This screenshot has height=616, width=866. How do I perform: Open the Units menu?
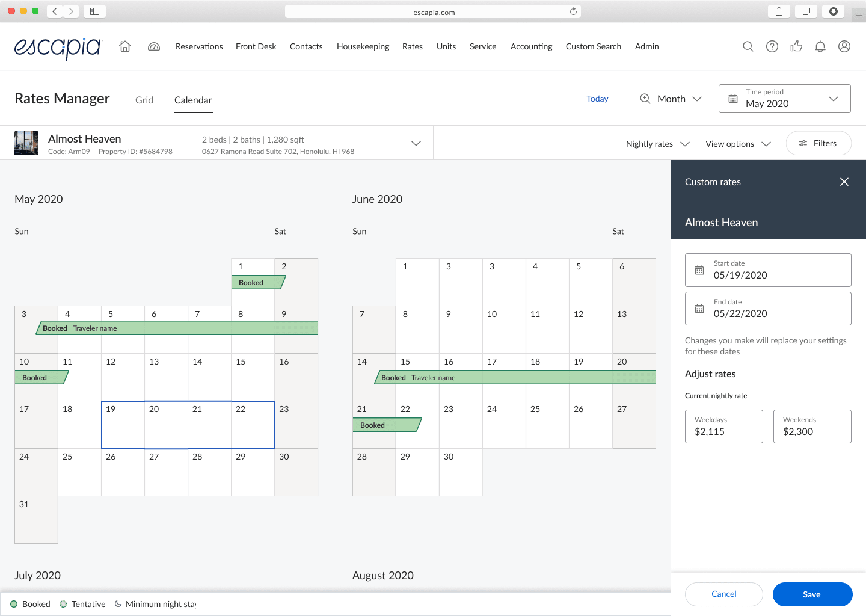[446, 46]
